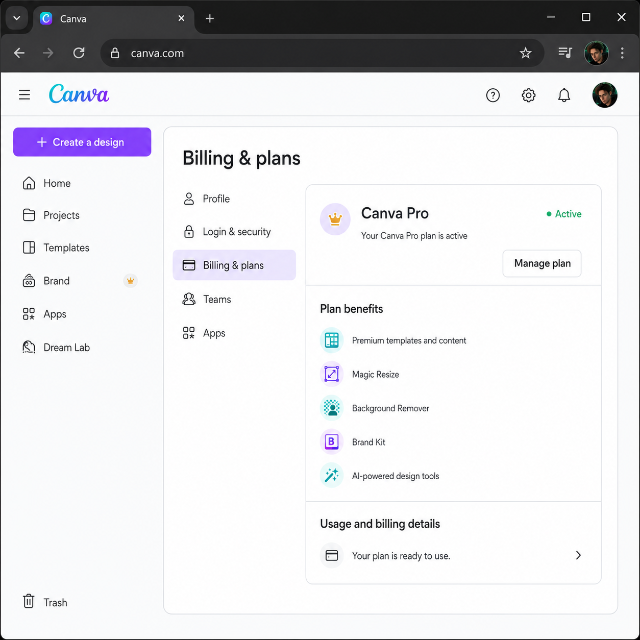
Task: Click the AI-powered design tools wand icon
Action: (x=331, y=475)
